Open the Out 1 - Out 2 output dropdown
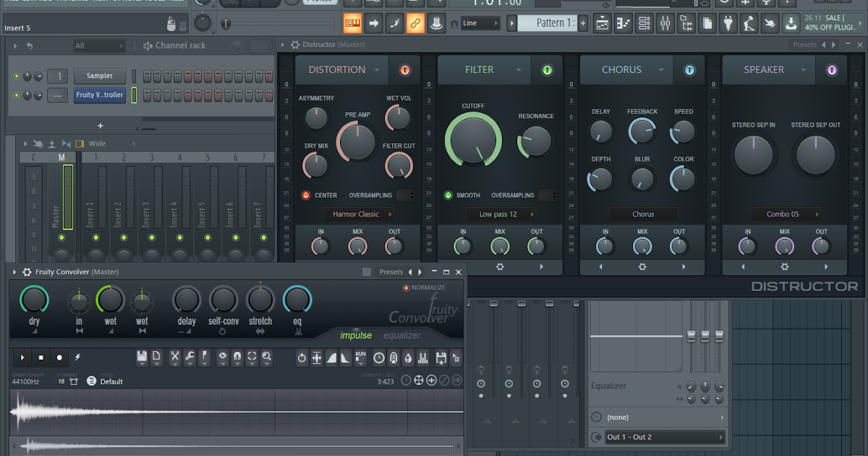This screenshot has width=868, height=456. 665,437
